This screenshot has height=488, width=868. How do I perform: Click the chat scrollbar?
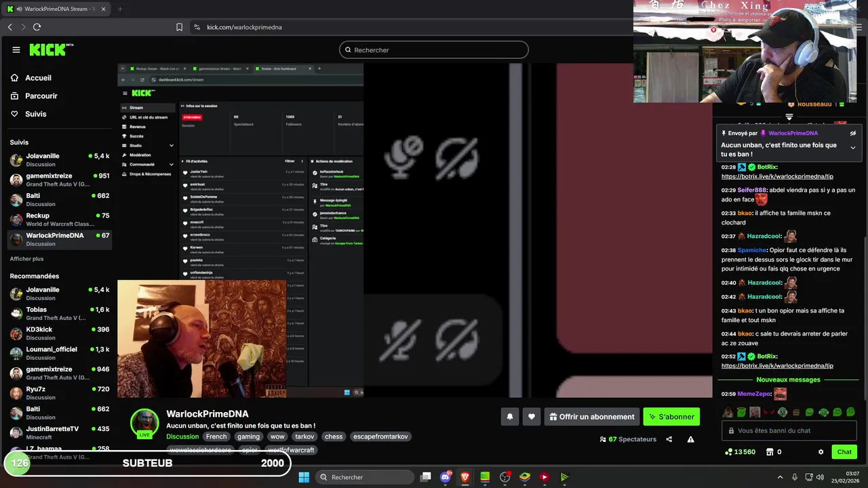coord(865,319)
